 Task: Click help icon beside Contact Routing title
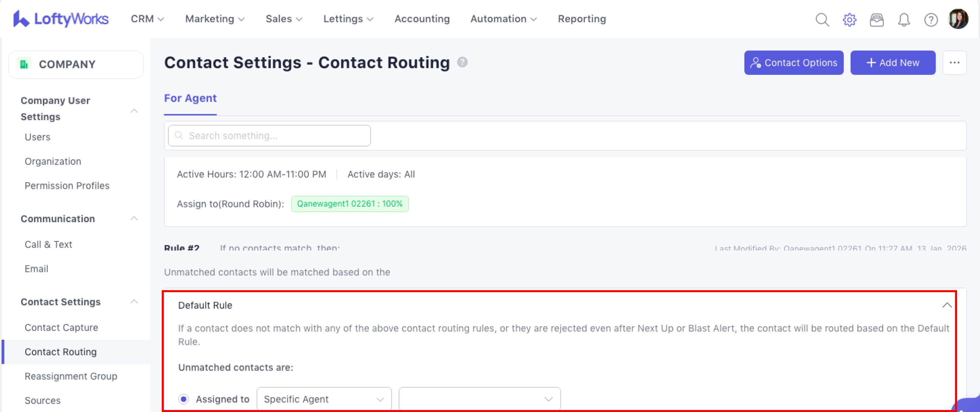tap(462, 62)
